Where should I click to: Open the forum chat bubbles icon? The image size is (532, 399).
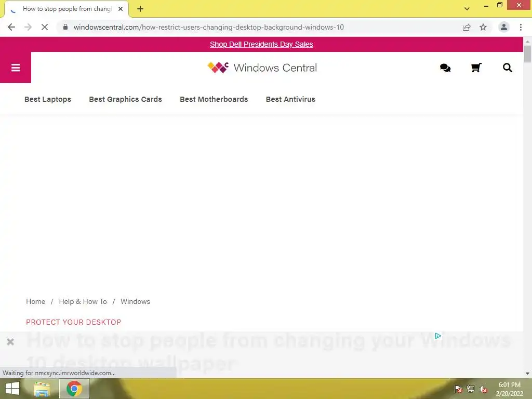coord(445,68)
